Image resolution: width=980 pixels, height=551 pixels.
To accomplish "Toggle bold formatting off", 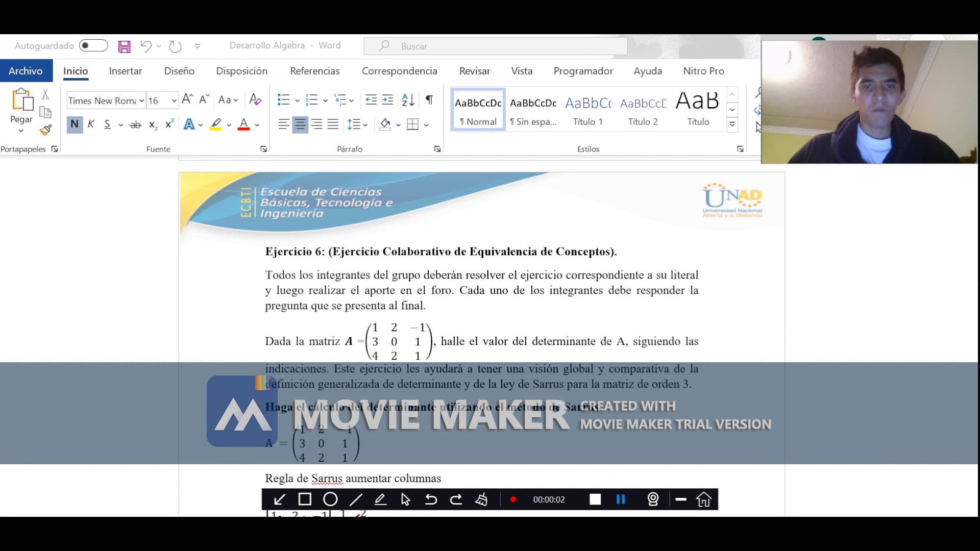I will click(75, 124).
